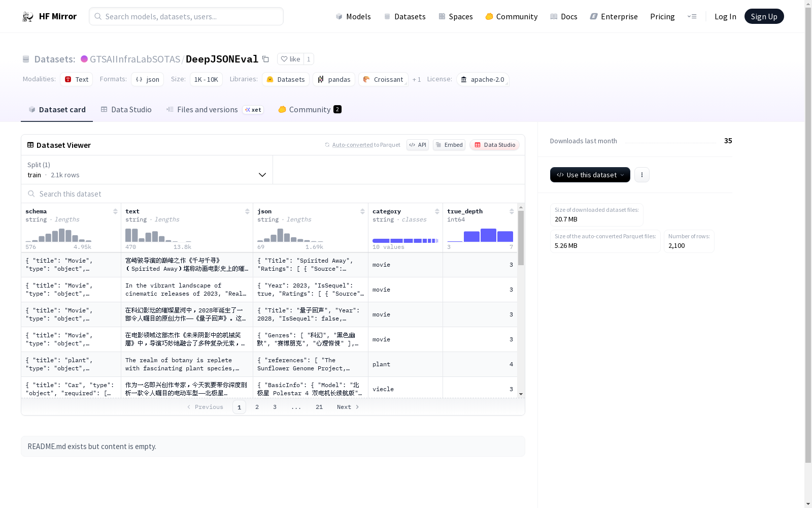
Task: Open the Datasets page from navbar
Action: tap(404, 17)
